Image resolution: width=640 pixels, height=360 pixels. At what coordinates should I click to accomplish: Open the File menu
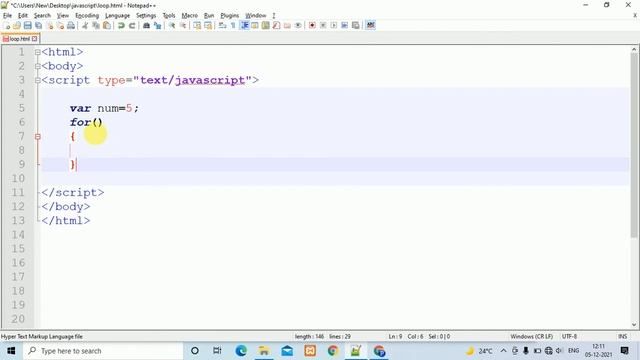pyautogui.click(x=7, y=16)
